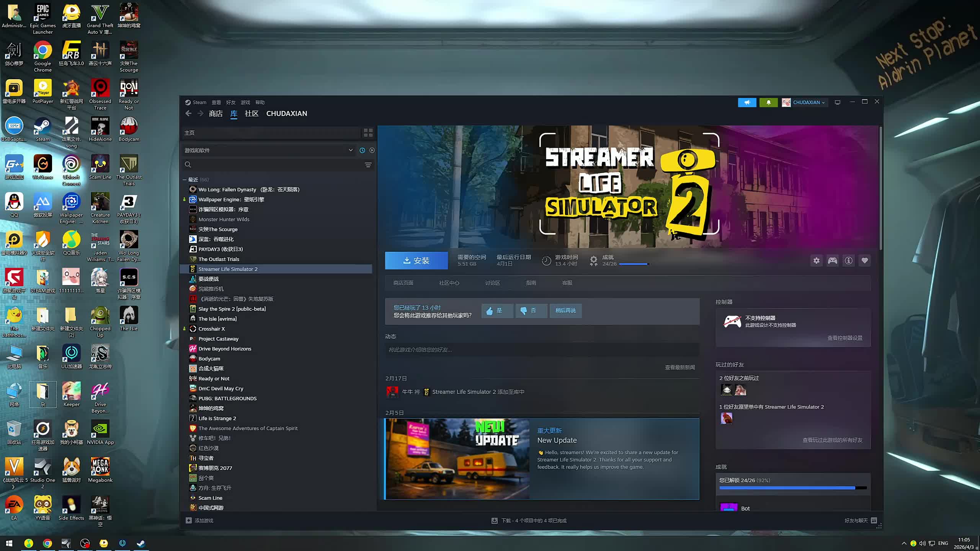Screen dimensions: 980x551
Task: Open 查看最新新闻 link
Action: 679,367
